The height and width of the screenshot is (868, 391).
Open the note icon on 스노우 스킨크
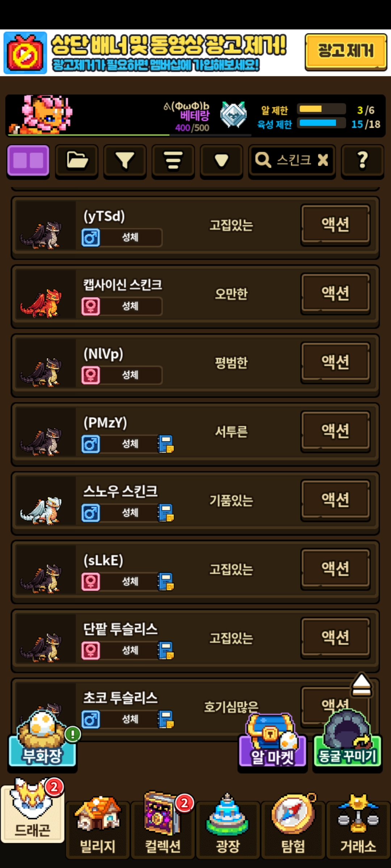coord(166,513)
